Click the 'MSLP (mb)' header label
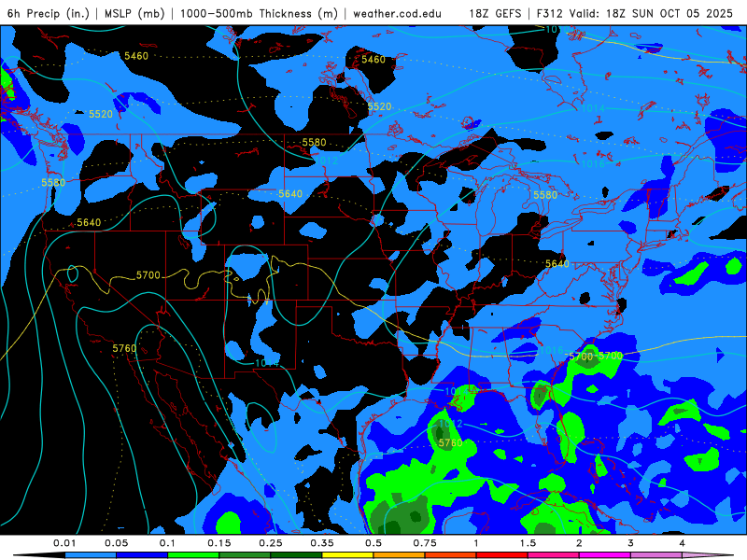The image size is (747, 560). point(134,14)
